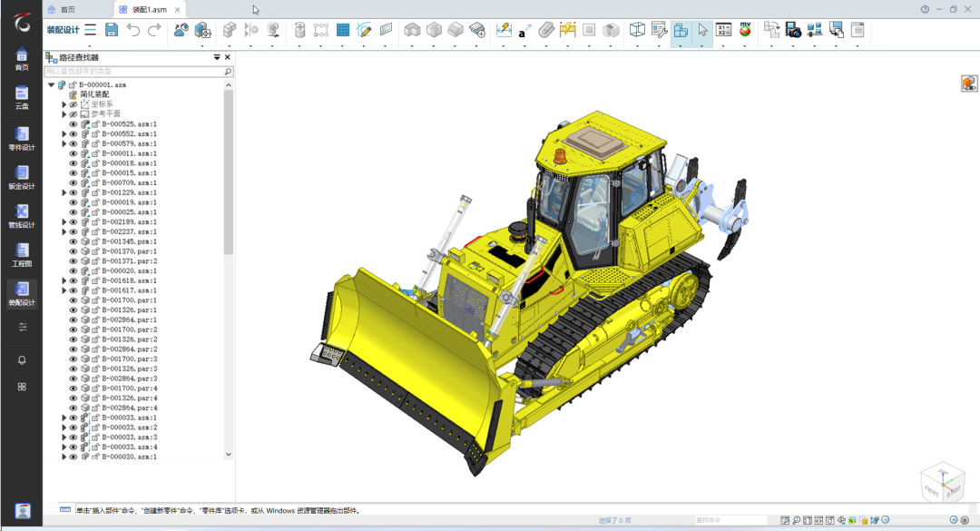Click the Undo arrow in toolbar
This screenshot has width=980, height=531.
click(x=133, y=29)
